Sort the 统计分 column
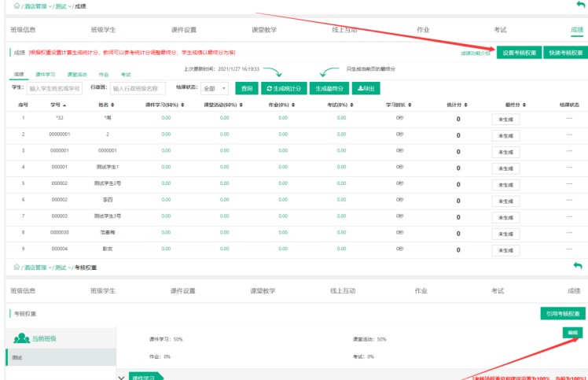 pos(458,105)
